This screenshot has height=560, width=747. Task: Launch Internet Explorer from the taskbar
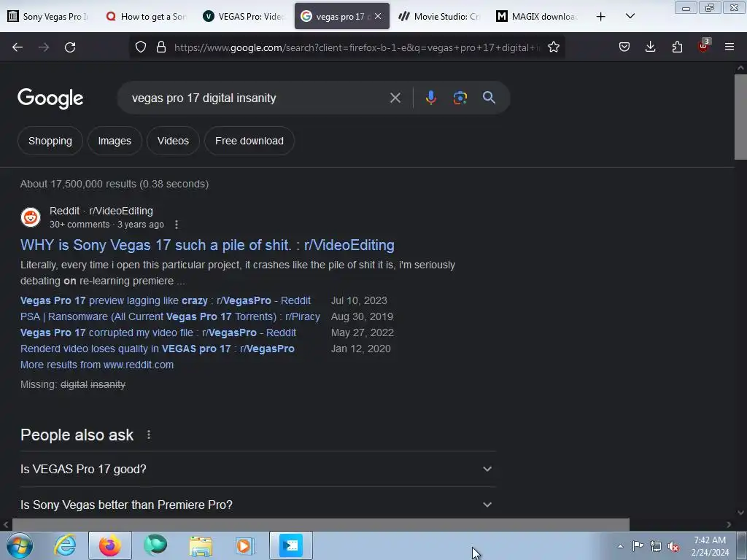pyautogui.click(x=65, y=545)
